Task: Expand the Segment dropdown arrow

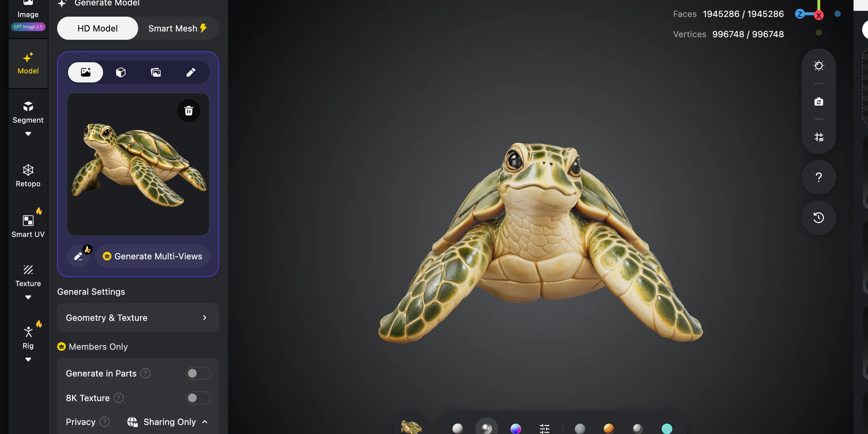Action: [x=28, y=134]
